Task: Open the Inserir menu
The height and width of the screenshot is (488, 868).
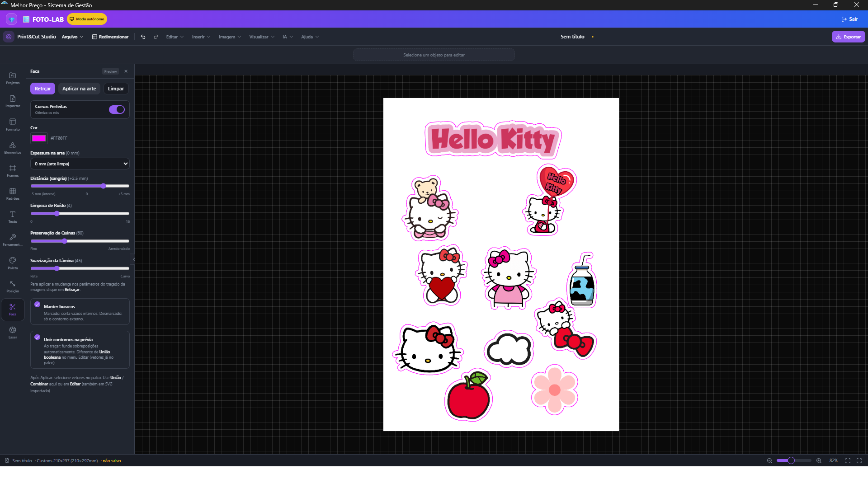Action: [x=201, y=37]
